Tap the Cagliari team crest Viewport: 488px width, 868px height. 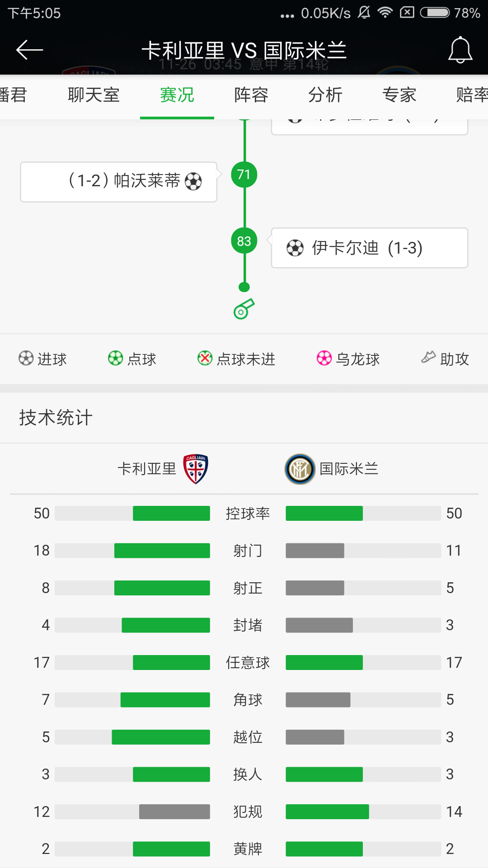coord(196,469)
